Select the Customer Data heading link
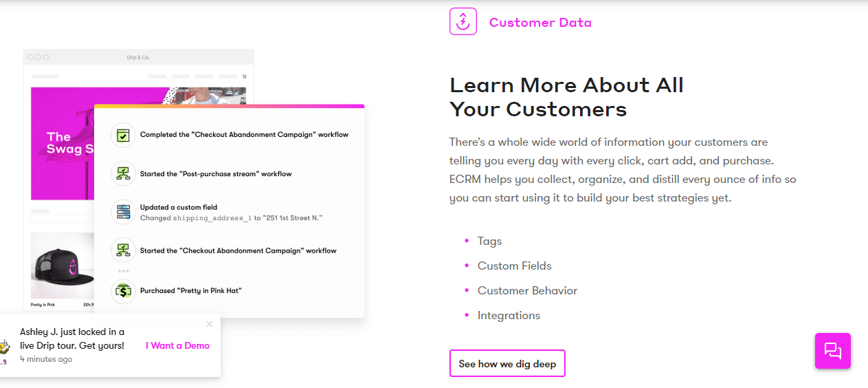The width and height of the screenshot is (868, 388). pos(540,22)
